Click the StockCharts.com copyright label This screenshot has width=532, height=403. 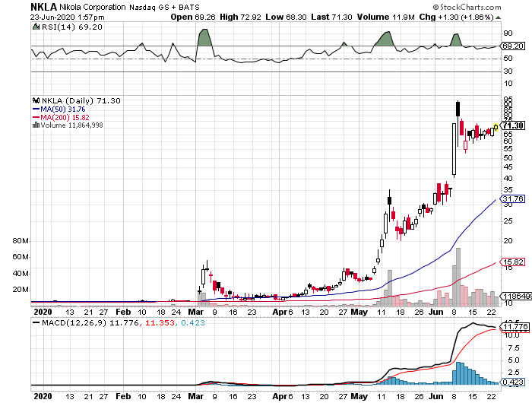467,7
